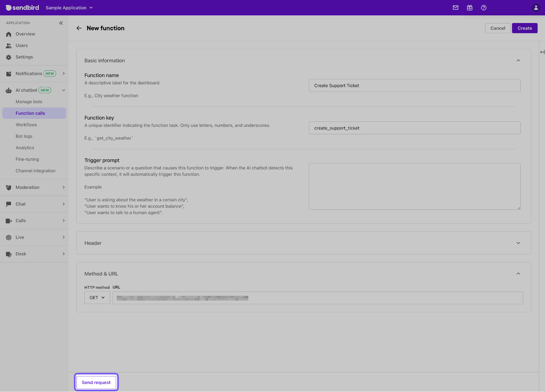Open Settings via the gear icon

8,57
